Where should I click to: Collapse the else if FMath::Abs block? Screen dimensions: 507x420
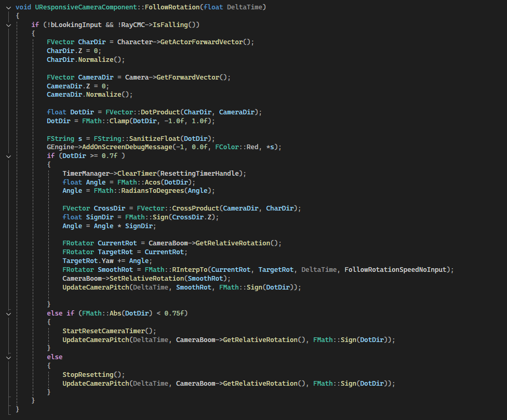[9, 313]
